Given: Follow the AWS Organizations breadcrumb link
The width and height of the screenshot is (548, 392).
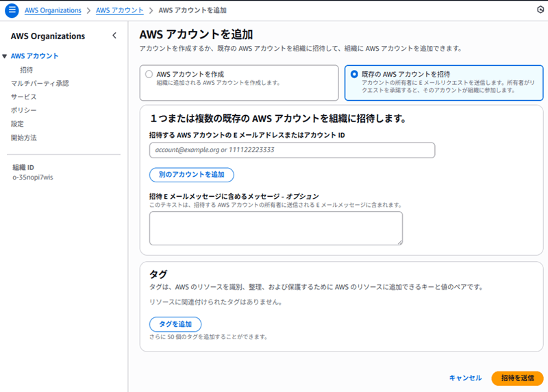Looking at the screenshot, I should click(x=53, y=10).
